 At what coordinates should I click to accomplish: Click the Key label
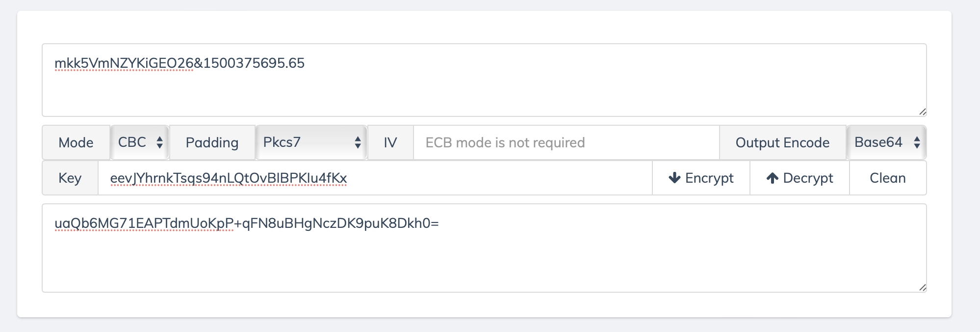[70, 178]
